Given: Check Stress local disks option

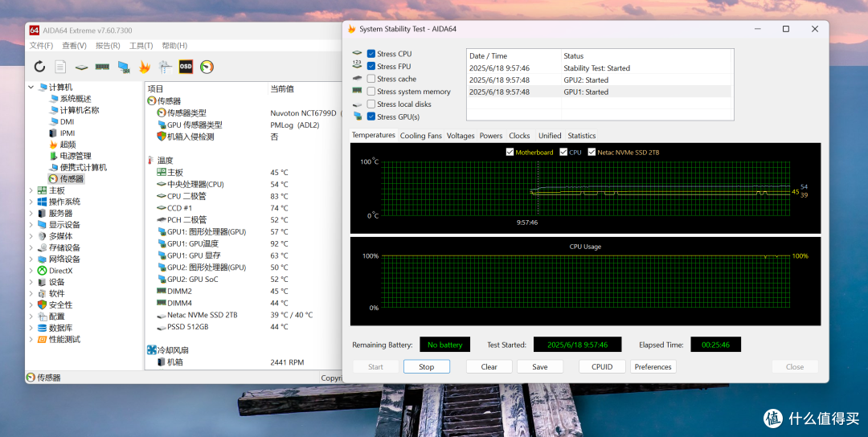Looking at the screenshot, I should [371, 104].
